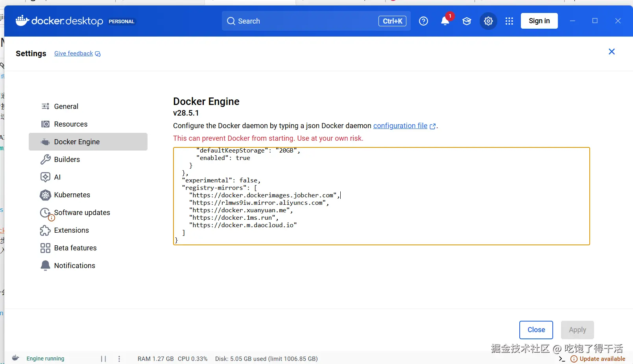Screen dimensions: 633x364
Task: Click the red 'Use at your own risk' warning
Action: (268, 138)
